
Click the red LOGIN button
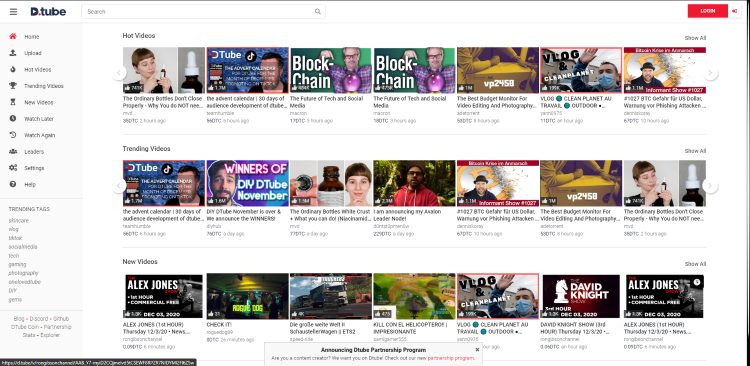click(708, 11)
